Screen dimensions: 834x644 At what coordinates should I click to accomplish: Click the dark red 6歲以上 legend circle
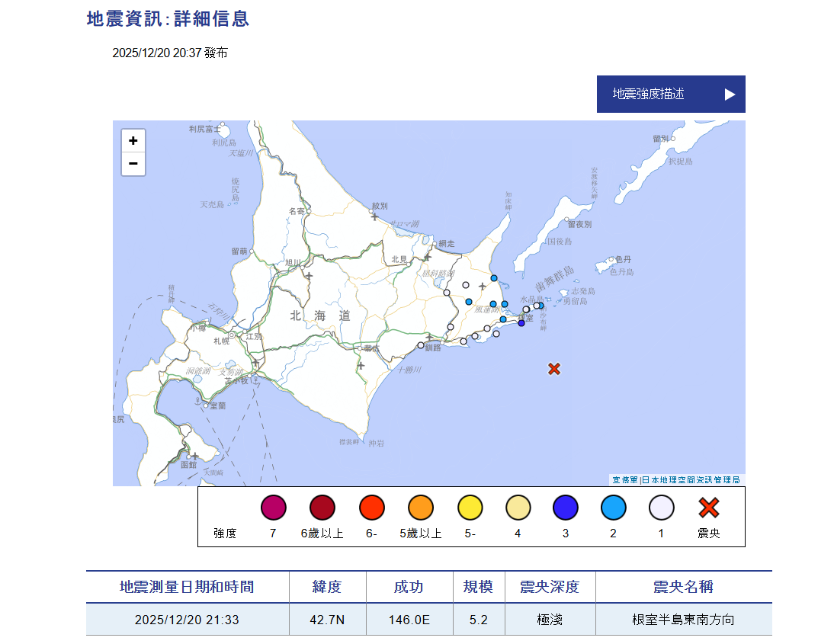[321, 507]
